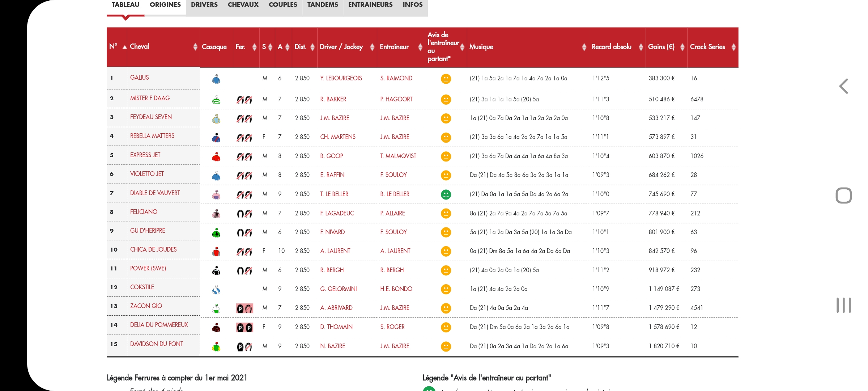Switch to the TANDEMS tab
The image size is (868, 391).
[323, 5]
